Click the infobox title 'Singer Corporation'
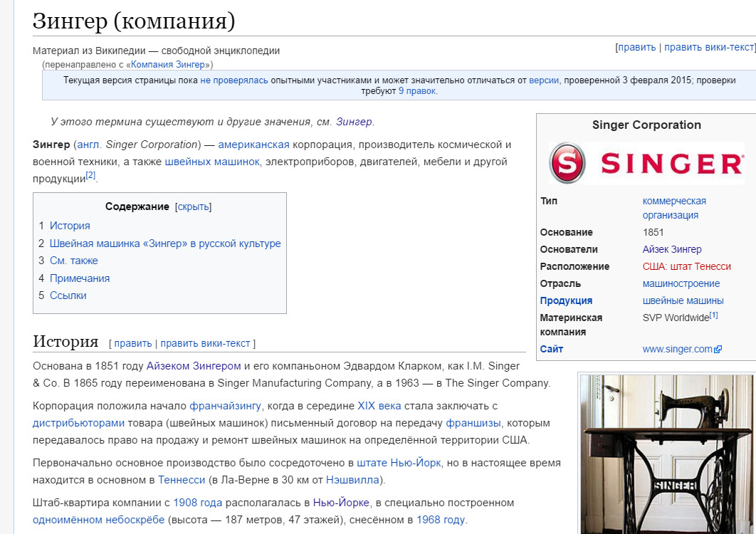 click(x=646, y=125)
